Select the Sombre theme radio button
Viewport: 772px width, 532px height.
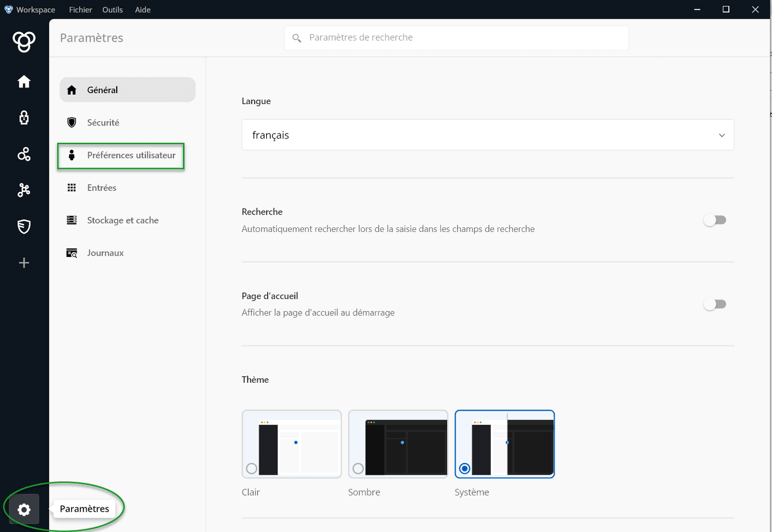358,469
